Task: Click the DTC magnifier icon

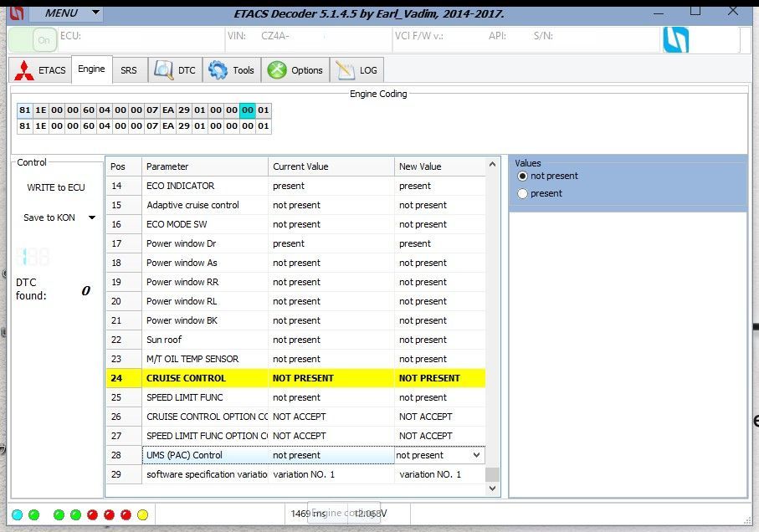Action: tap(163, 70)
